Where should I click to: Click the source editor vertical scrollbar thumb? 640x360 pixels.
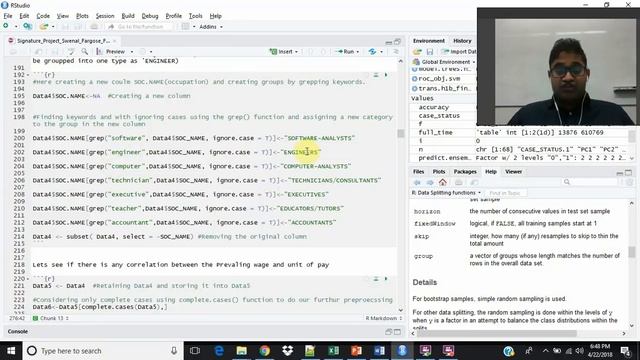point(400,133)
